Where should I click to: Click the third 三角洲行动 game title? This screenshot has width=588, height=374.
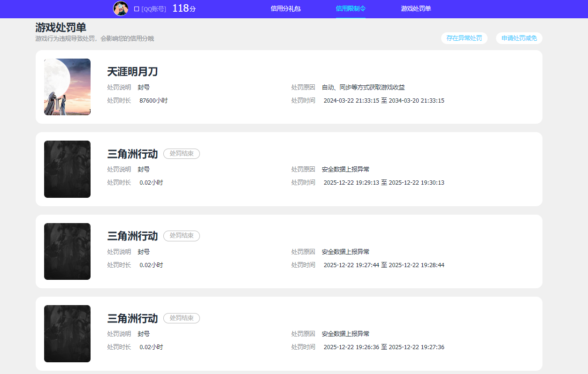click(132, 318)
